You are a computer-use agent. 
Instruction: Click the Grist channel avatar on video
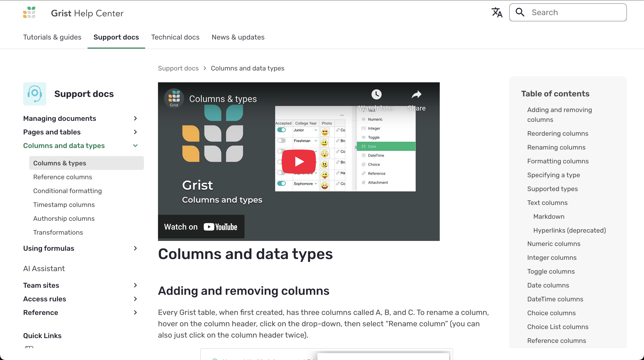(174, 98)
